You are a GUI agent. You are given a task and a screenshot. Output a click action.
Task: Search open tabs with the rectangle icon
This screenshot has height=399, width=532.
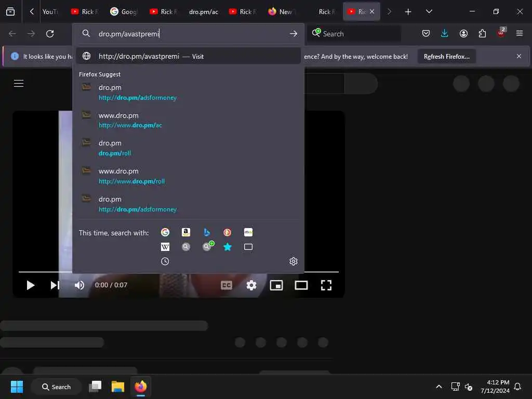pyautogui.click(x=248, y=247)
